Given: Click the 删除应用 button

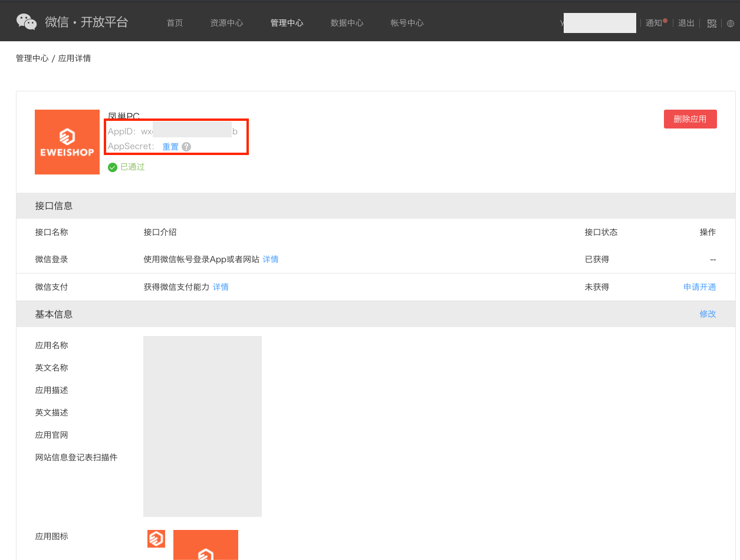Looking at the screenshot, I should coord(690,119).
